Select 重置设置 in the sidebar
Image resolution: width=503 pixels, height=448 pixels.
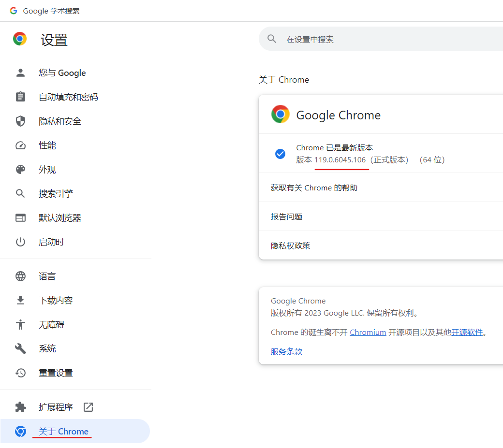point(55,373)
